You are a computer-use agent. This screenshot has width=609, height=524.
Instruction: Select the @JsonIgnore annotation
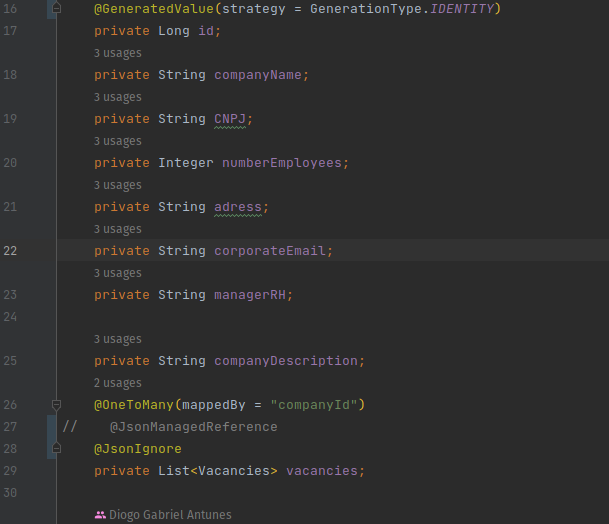(x=138, y=449)
